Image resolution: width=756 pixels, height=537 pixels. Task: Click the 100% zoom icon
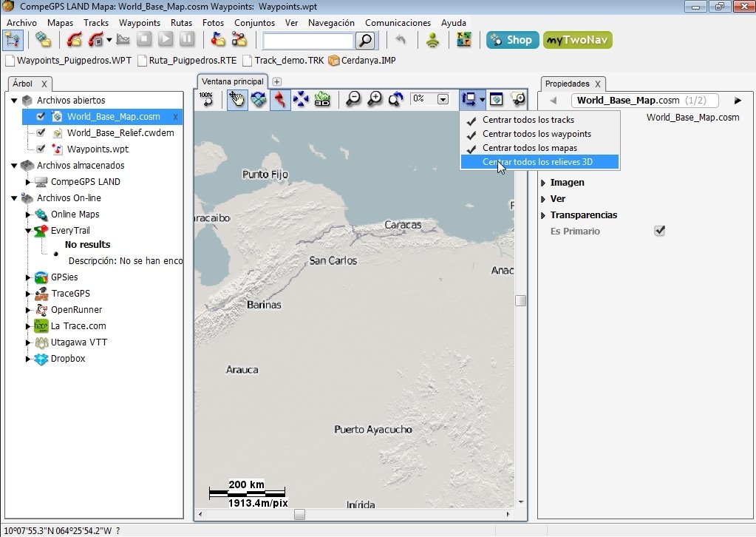[206, 99]
